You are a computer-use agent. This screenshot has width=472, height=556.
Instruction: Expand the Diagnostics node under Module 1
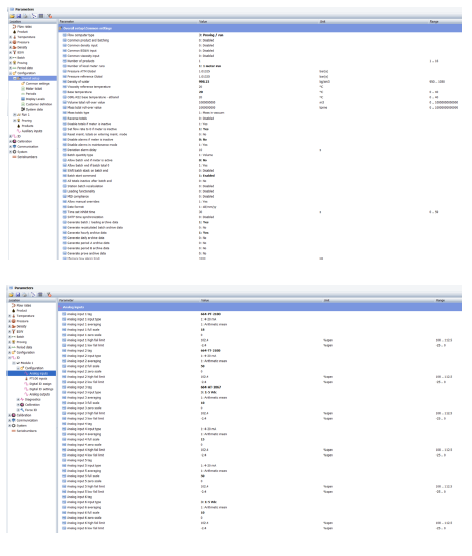click(x=18, y=400)
